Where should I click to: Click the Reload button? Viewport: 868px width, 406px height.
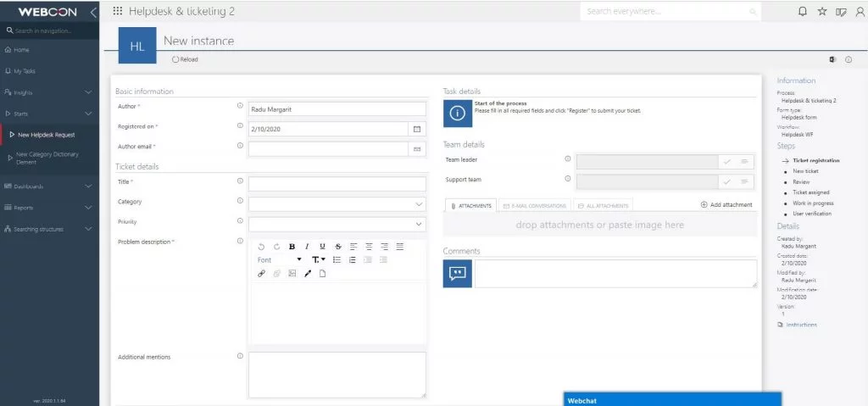click(x=185, y=59)
